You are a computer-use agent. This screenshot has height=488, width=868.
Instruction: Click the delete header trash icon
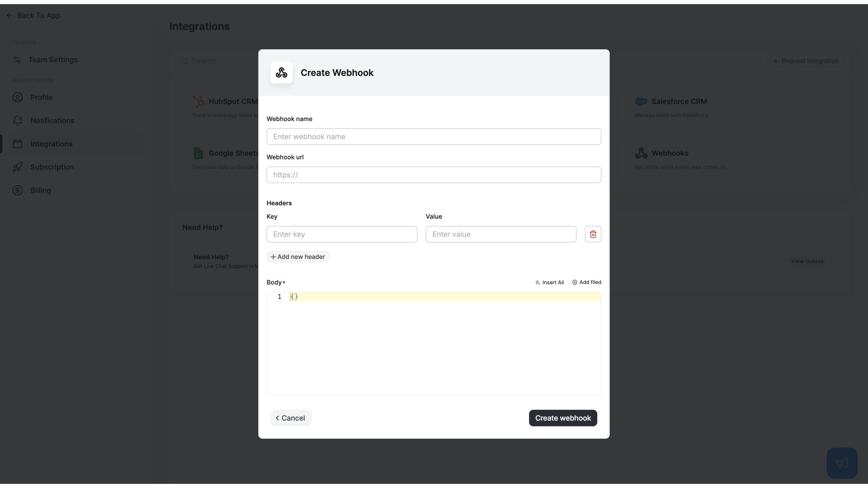tap(593, 234)
